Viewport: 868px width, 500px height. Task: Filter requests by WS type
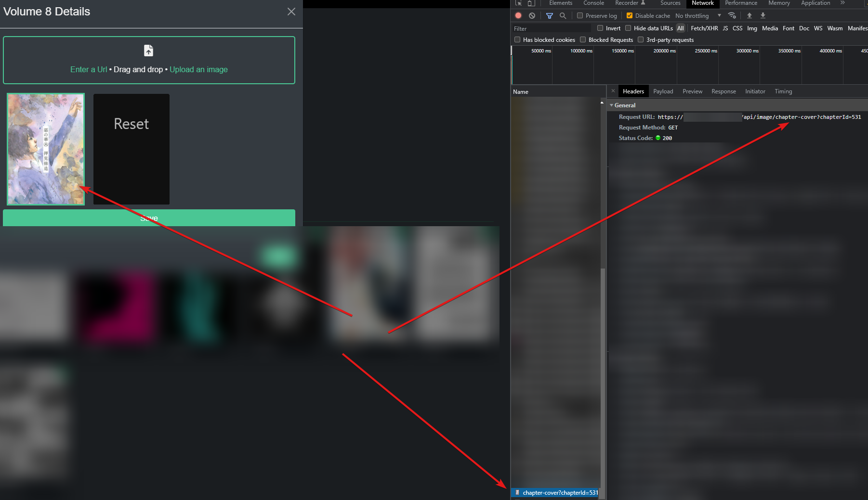tap(818, 28)
